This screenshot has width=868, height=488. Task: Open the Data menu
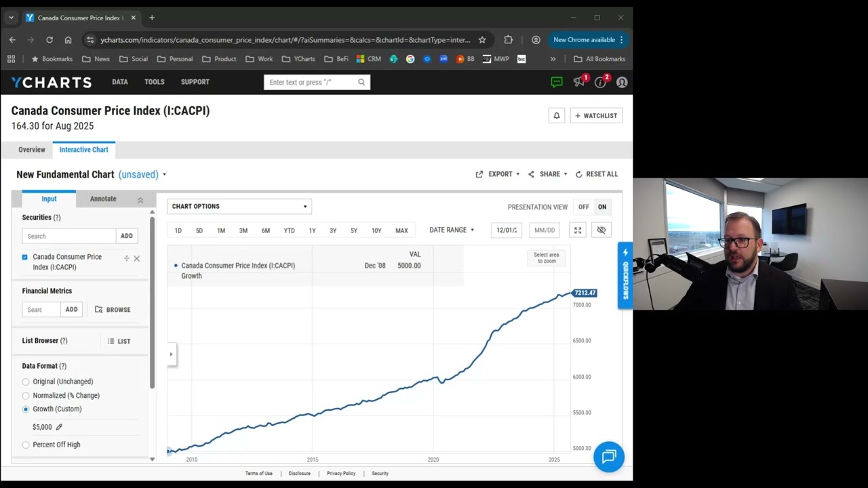[x=120, y=82]
